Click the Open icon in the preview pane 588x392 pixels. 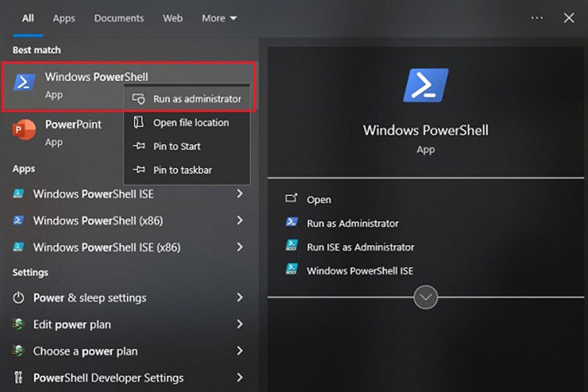tap(291, 198)
